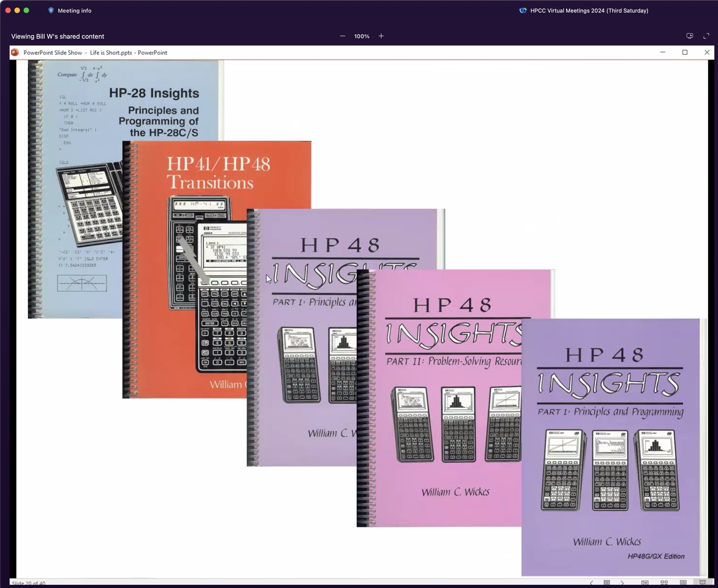Close the PowerPoint Slide Show window
The height and width of the screenshot is (588, 718).
pos(707,52)
